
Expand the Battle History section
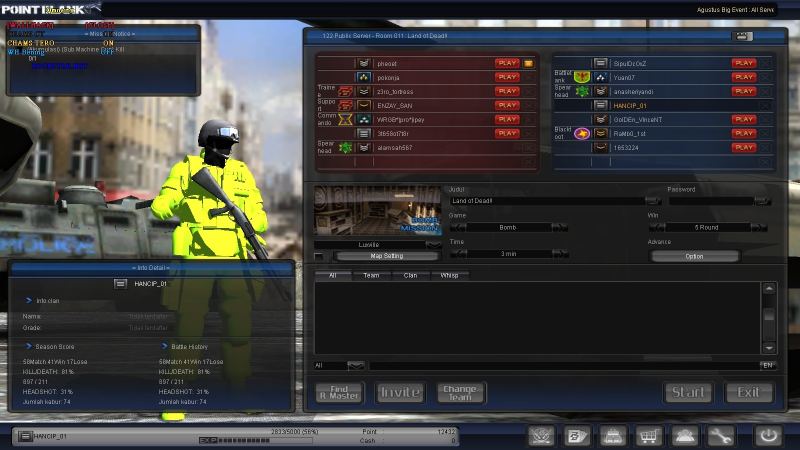[164, 346]
